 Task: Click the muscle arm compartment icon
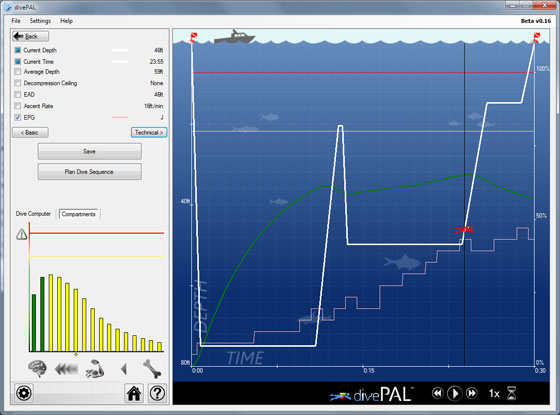[95, 369]
